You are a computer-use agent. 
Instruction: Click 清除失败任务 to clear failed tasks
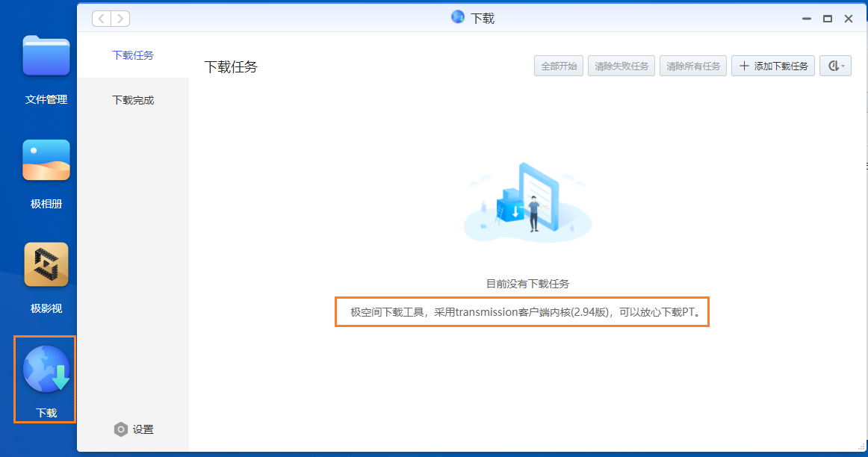[x=621, y=66]
